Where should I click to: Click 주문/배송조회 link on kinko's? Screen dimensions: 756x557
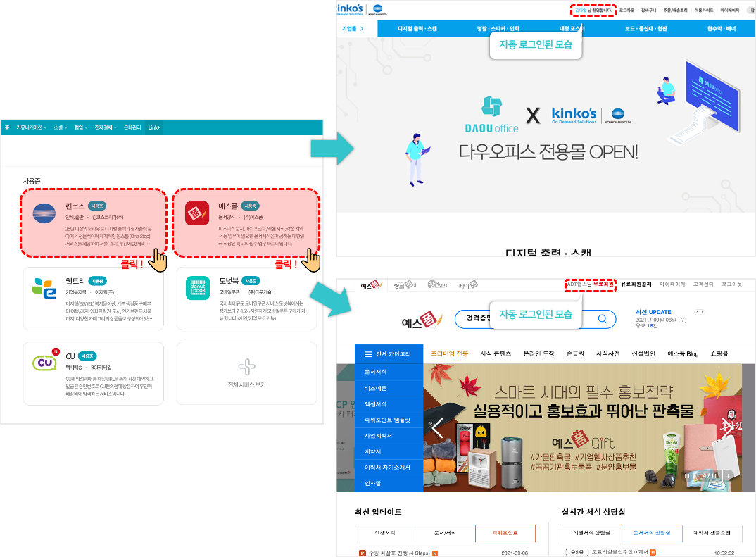pos(675,10)
